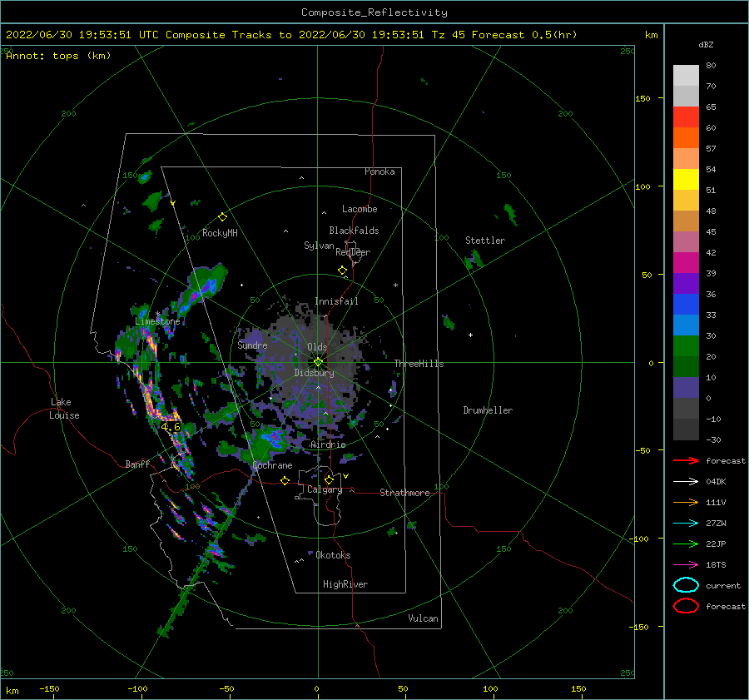
Task: Click the cyan current ellipse legend icon
Action: tap(686, 585)
